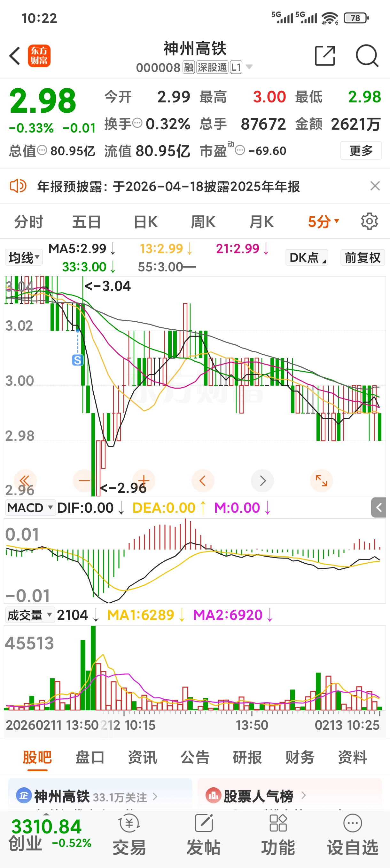Viewport: 390px width, 868px height.
Task: Zoom in chart with plus button
Action: pyautogui.click(x=144, y=480)
